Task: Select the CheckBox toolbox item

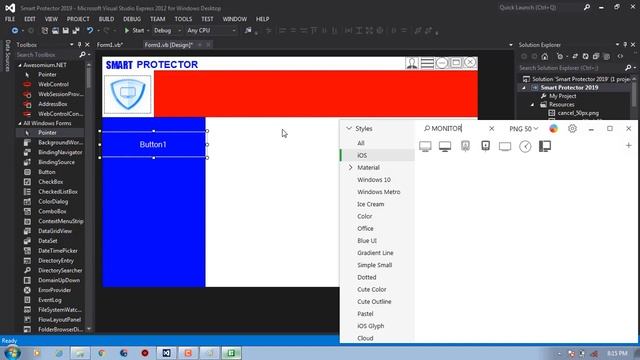Action: pos(50,182)
